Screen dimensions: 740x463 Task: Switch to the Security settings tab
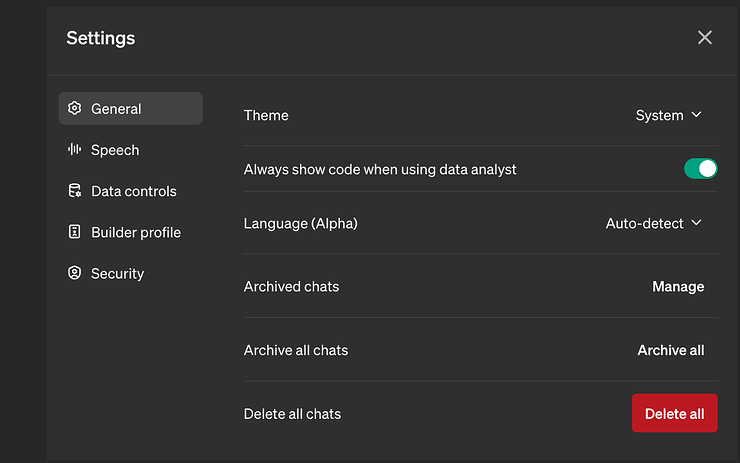point(117,273)
